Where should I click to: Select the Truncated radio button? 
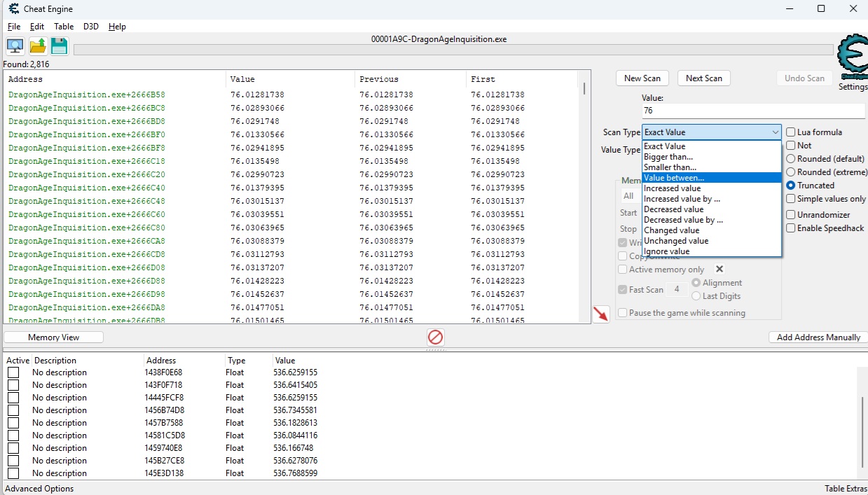tap(791, 186)
